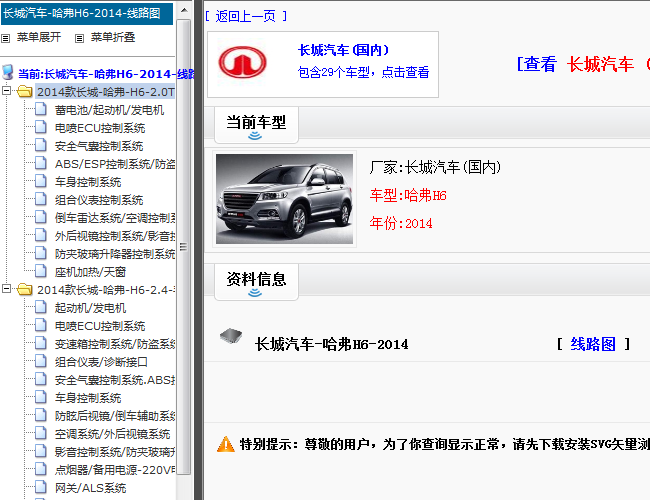Image resolution: width=650 pixels, height=500 pixels.
Task: Click the sidebar scrollbar up arrow
Action: 184,10
